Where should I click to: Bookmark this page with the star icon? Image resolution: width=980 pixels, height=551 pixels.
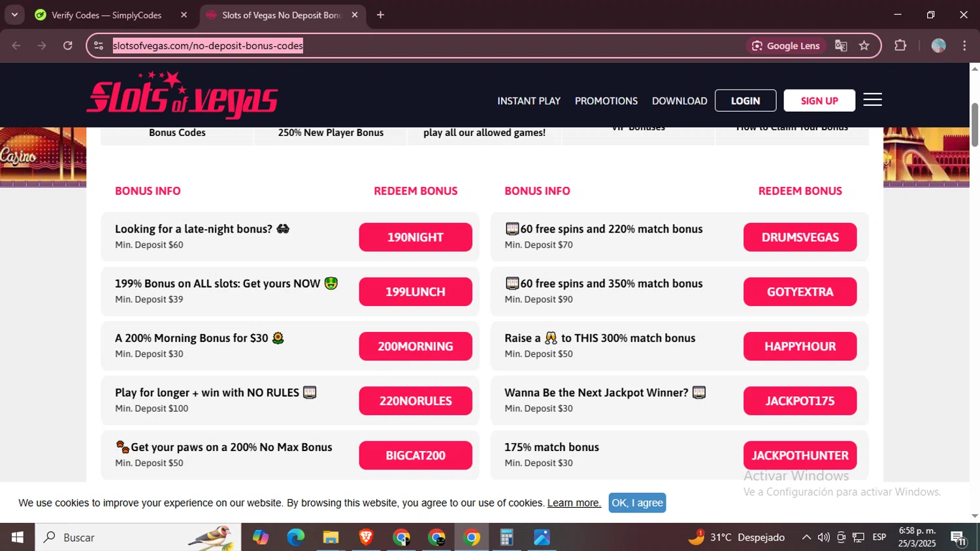pos(864,46)
